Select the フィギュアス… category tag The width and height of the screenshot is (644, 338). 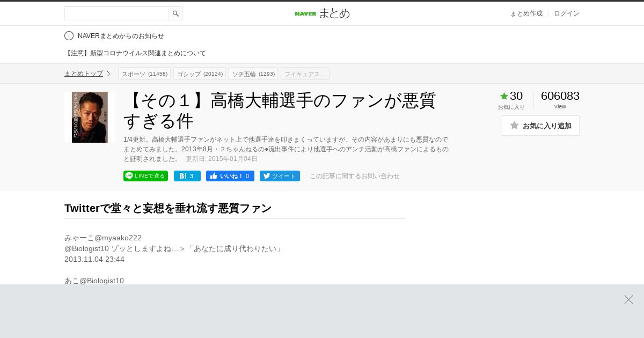tap(305, 74)
